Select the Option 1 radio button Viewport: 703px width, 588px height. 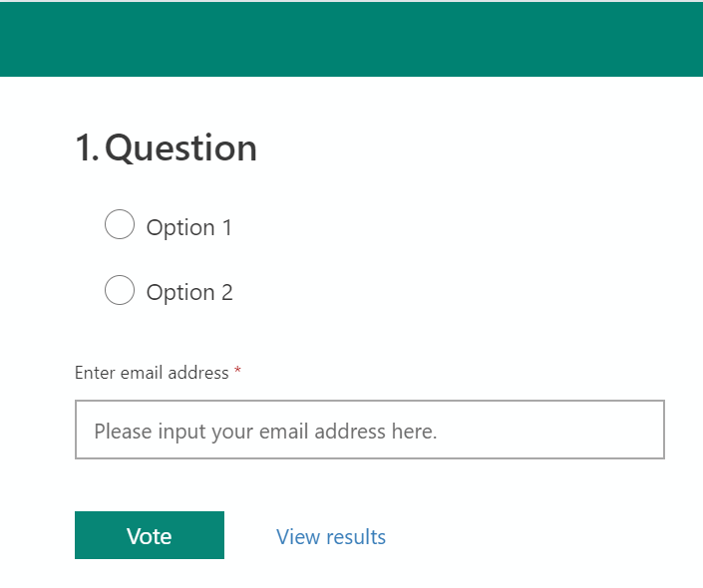120,225
